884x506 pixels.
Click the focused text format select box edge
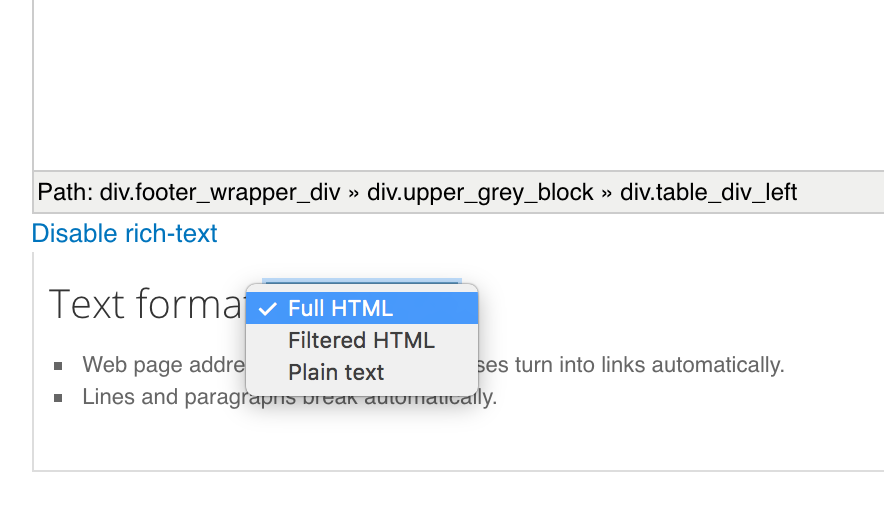pyautogui.click(x=362, y=281)
